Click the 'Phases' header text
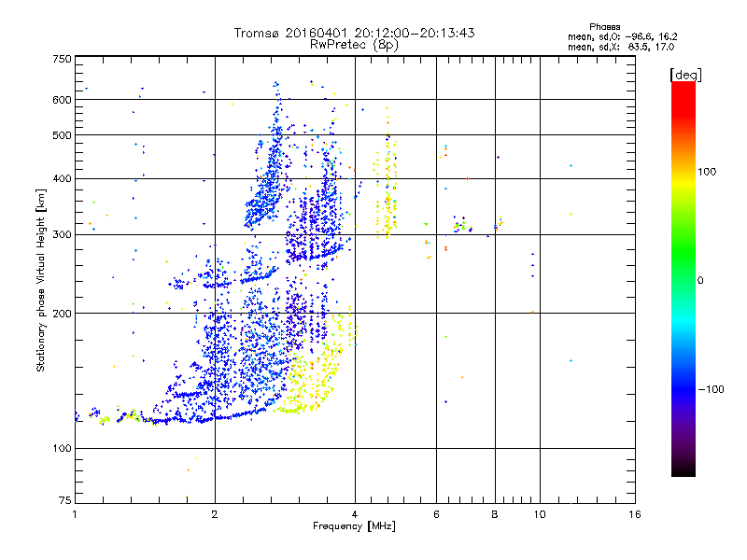 click(x=604, y=27)
